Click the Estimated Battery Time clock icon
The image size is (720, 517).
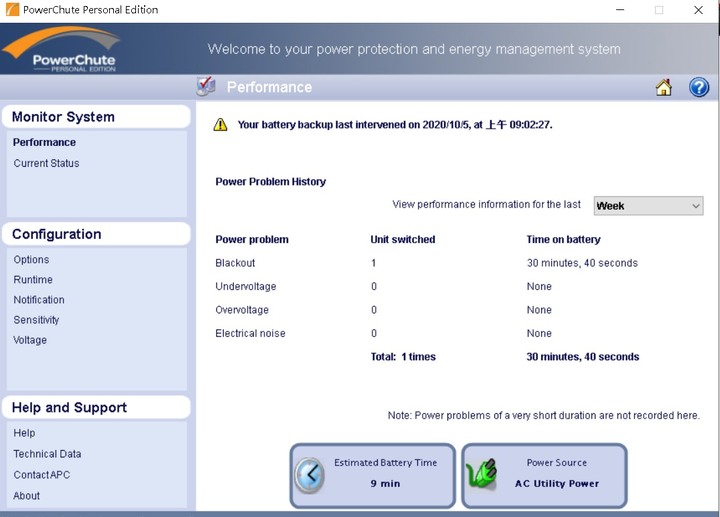pos(309,475)
